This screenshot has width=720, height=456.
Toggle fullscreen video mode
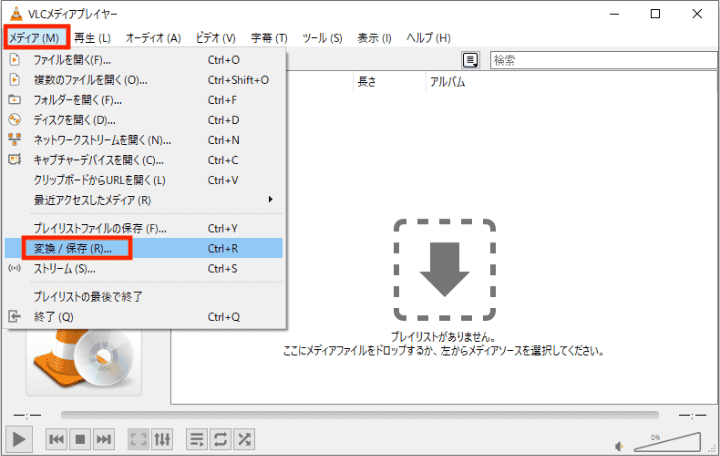click(138, 439)
